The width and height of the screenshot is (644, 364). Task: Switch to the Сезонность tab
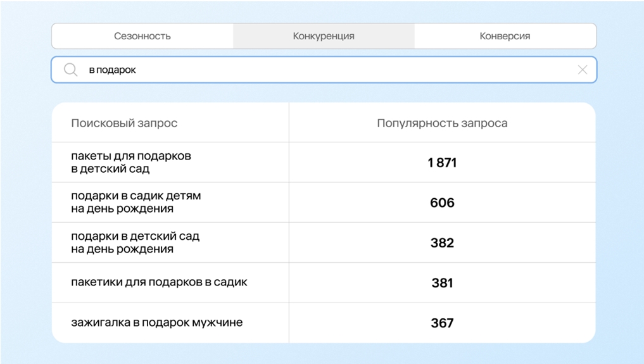(x=142, y=36)
